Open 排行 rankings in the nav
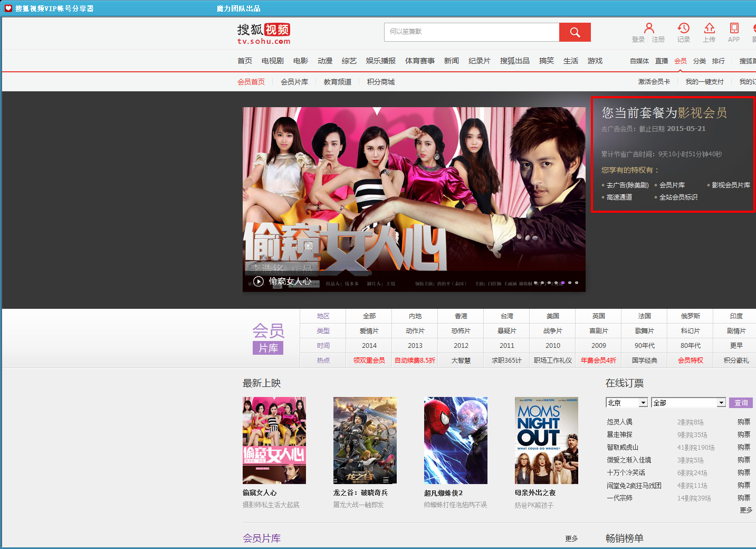Viewport: 756px width, 549px height. pos(719,61)
